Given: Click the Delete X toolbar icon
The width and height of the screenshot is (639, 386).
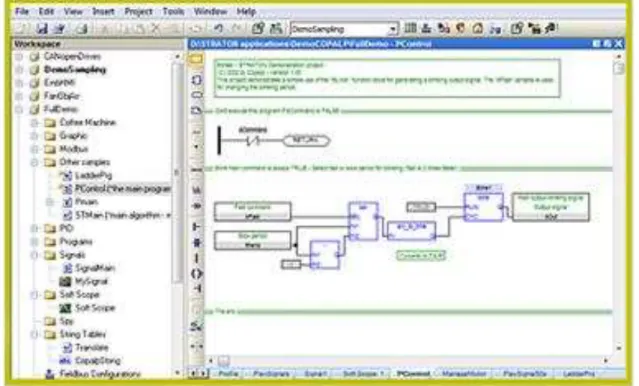Looking at the screenshot, I should point(156,29).
